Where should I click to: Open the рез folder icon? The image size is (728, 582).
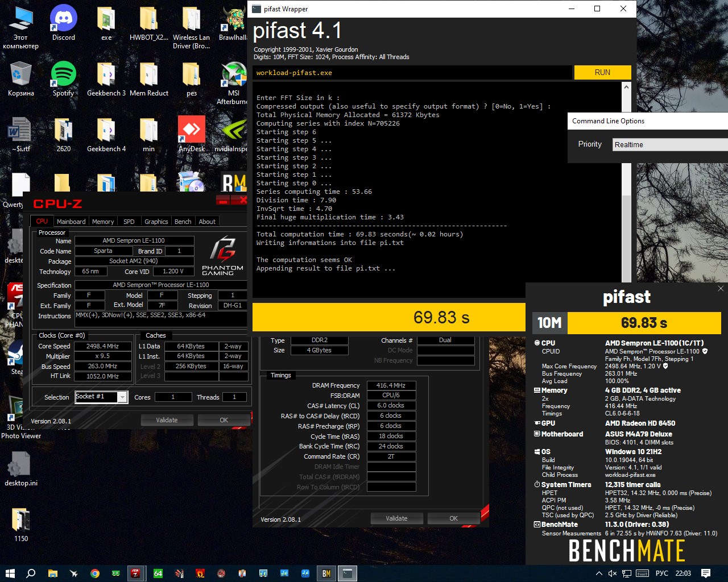coord(192,79)
